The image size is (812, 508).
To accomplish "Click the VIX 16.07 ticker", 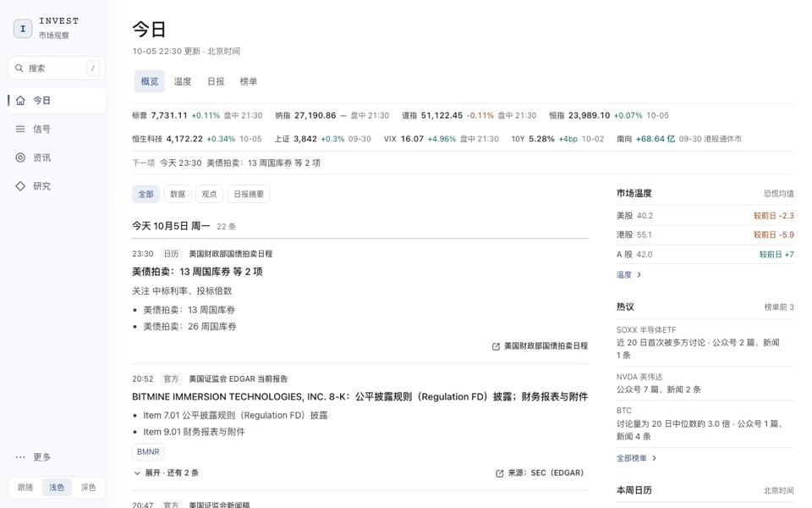I will click(442, 139).
